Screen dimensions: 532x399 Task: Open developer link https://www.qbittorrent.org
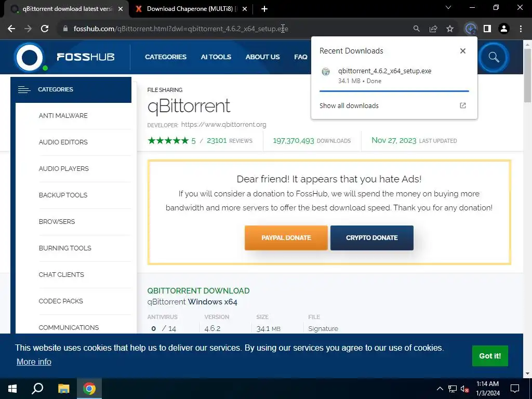click(223, 125)
